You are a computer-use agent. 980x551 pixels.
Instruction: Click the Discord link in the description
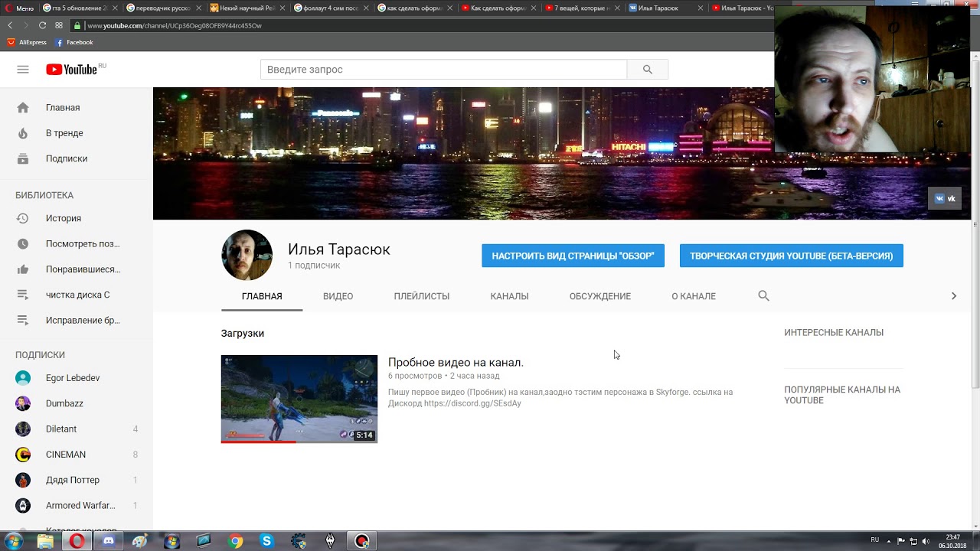472,403
